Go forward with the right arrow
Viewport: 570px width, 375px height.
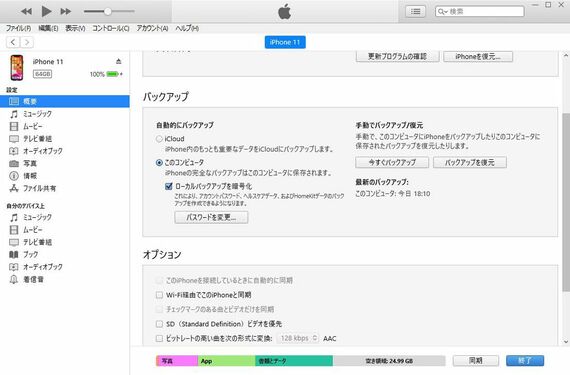tap(27, 42)
